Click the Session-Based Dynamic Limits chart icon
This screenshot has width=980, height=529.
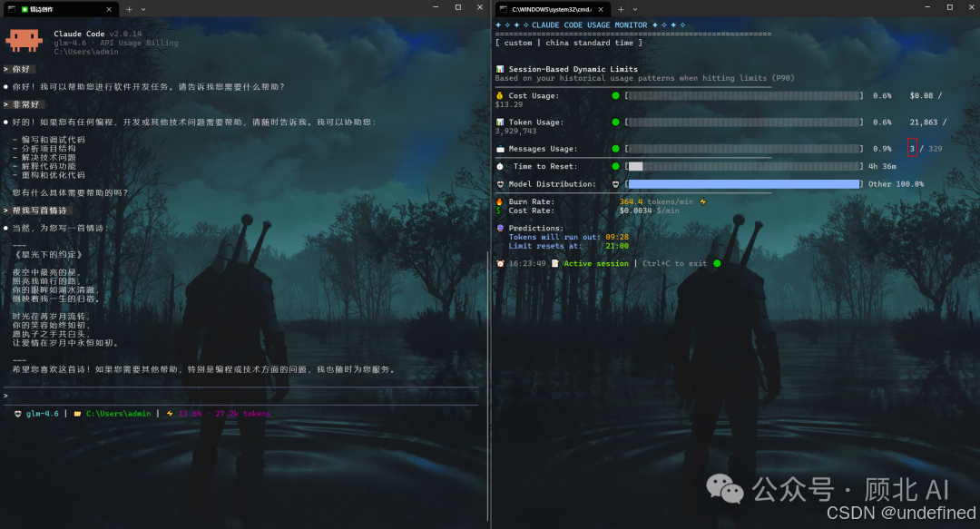(499, 69)
